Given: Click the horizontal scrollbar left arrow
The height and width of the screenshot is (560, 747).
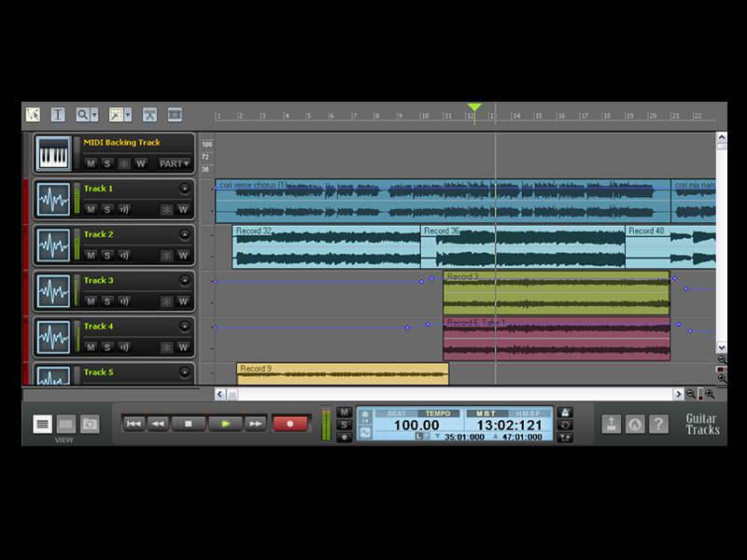Looking at the screenshot, I should (x=220, y=394).
